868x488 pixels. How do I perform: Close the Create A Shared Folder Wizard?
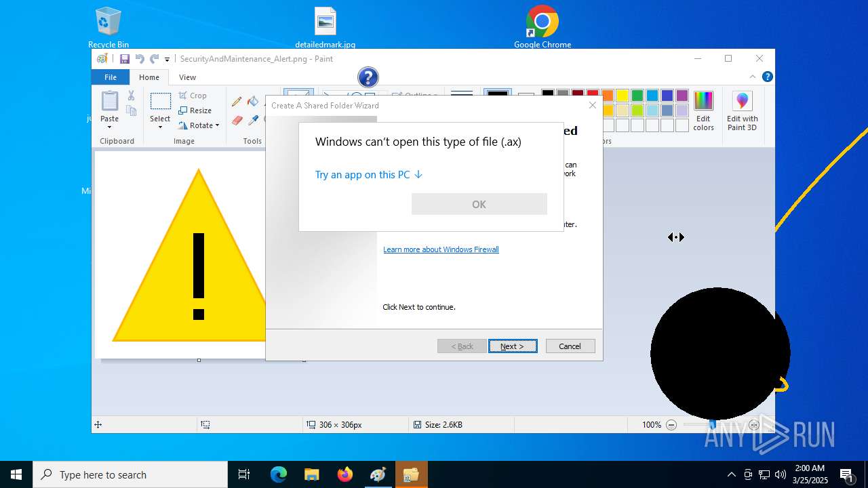click(x=592, y=105)
